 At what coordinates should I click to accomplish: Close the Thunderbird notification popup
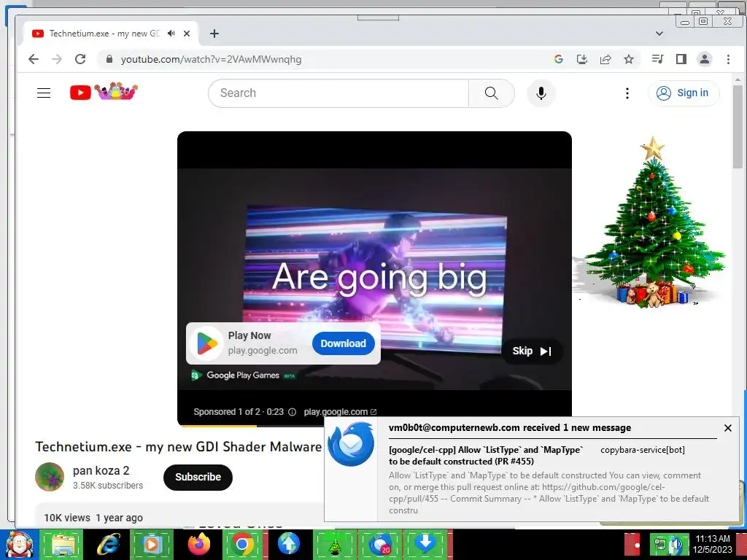click(728, 428)
